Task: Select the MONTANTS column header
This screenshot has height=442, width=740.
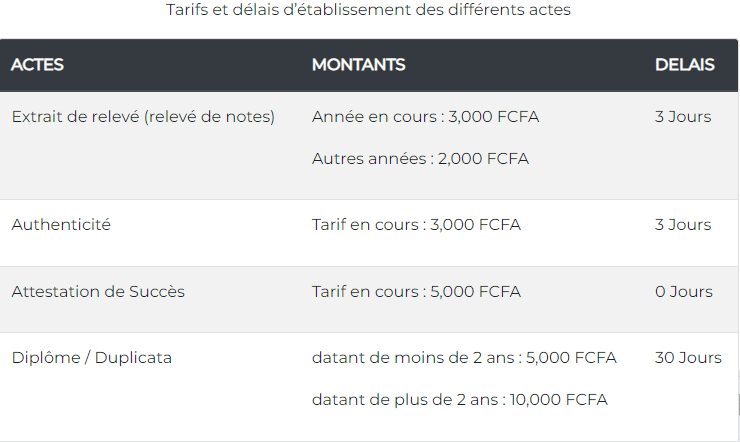Action: click(358, 65)
